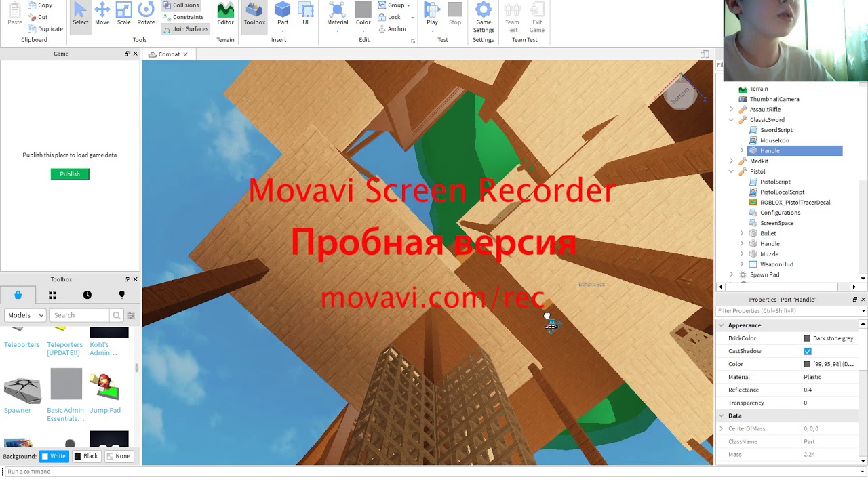Select PistolLocalScript in Explorer
The height and width of the screenshot is (488, 868).
(x=782, y=192)
